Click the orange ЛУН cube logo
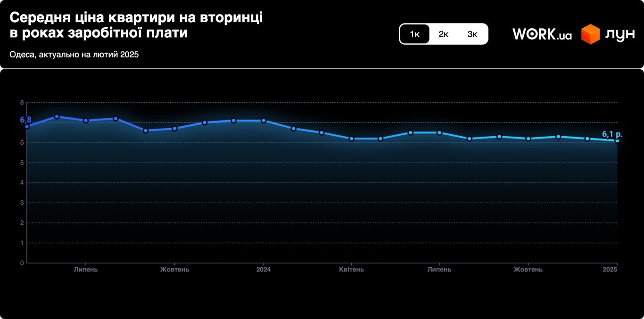Image resolution: width=644 pixels, height=319 pixels. [591, 33]
